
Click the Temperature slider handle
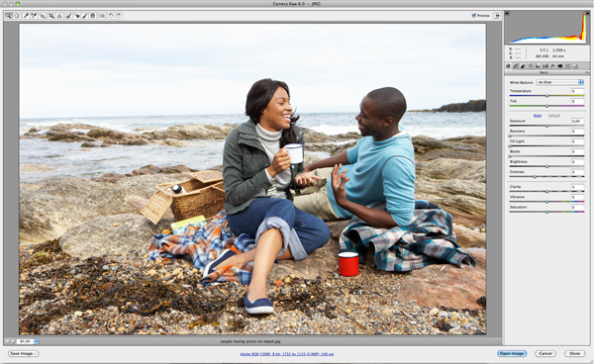pos(546,96)
